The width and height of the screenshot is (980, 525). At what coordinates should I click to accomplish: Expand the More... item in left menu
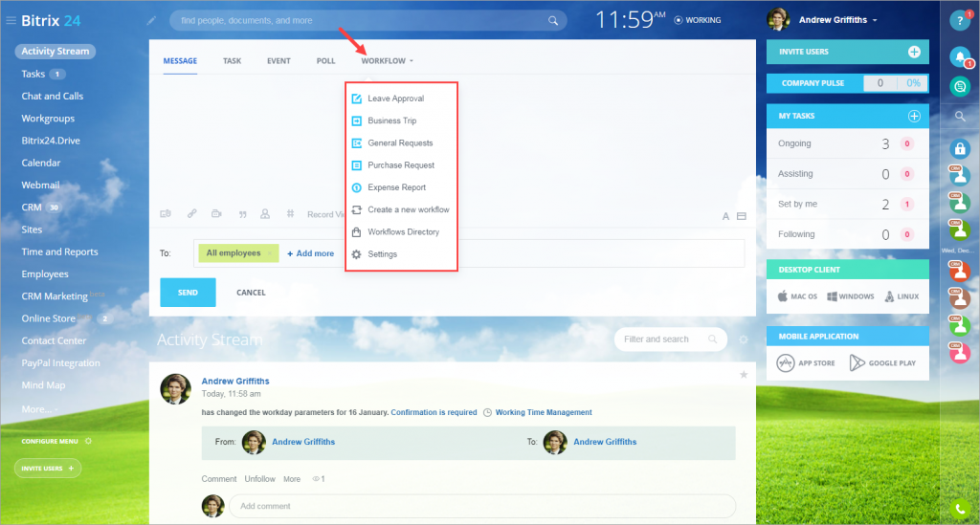point(37,409)
